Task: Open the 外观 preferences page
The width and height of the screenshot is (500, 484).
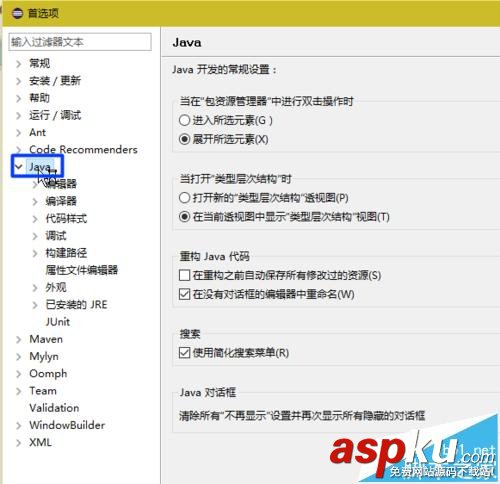Action: [56, 288]
